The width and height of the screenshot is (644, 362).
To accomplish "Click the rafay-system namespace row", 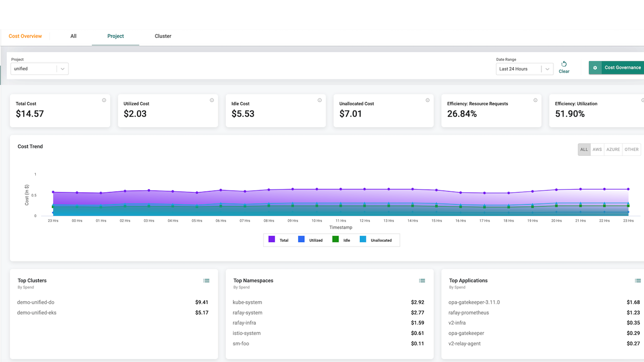I will pos(329,313).
